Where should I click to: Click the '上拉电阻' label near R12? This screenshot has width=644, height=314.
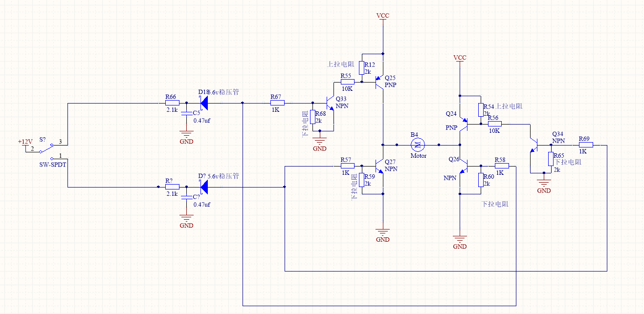click(x=339, y=64)
